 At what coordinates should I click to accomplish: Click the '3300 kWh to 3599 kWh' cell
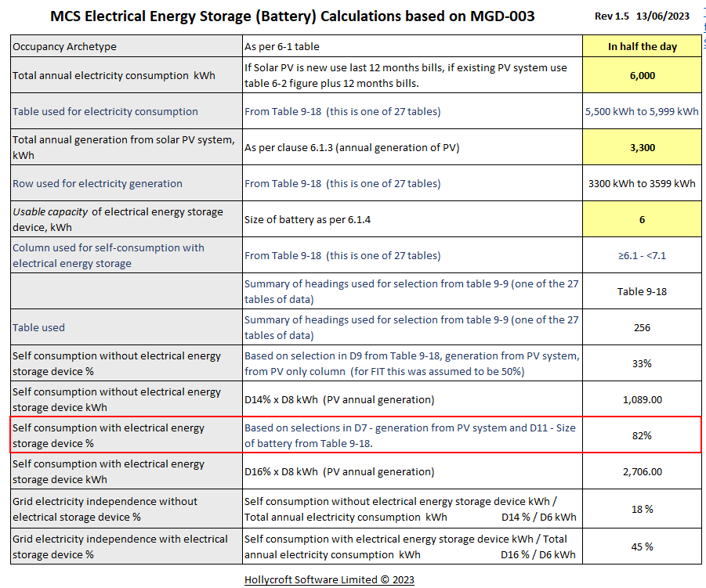tap(642, 183)
